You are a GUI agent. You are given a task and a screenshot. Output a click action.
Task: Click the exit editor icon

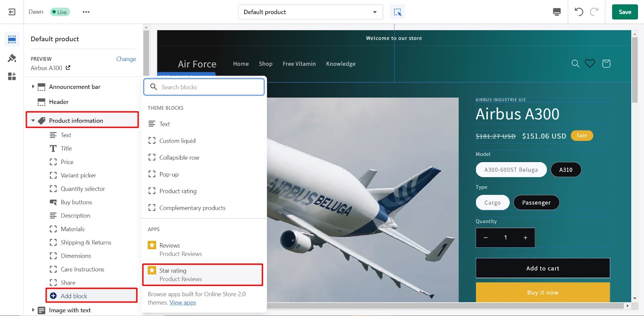(x=12, y=12)
